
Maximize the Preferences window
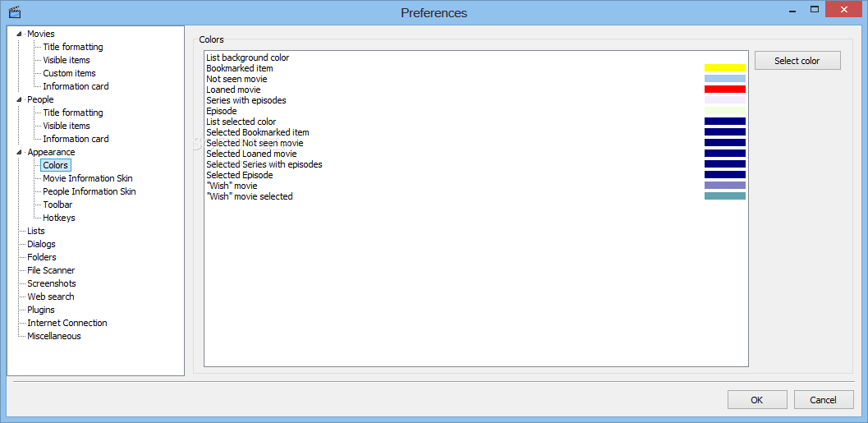click(x=815, y=9)
